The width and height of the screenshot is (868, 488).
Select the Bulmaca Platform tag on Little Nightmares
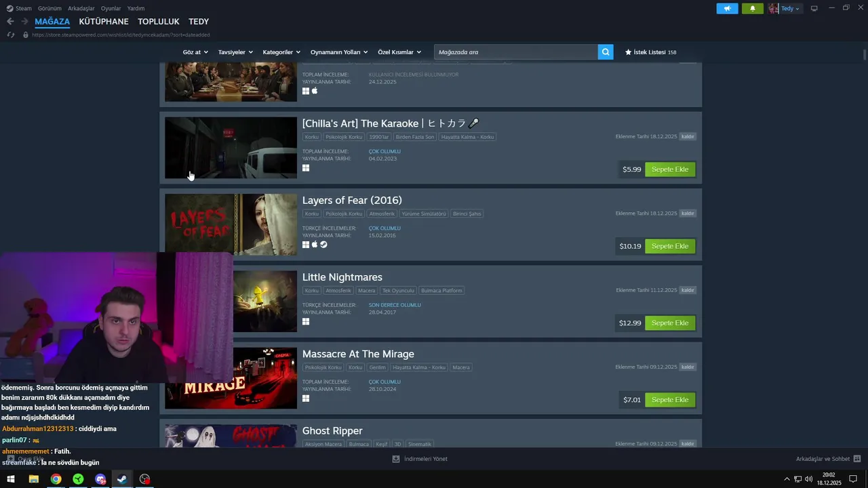pyautogui.click(x=441, y=291)
